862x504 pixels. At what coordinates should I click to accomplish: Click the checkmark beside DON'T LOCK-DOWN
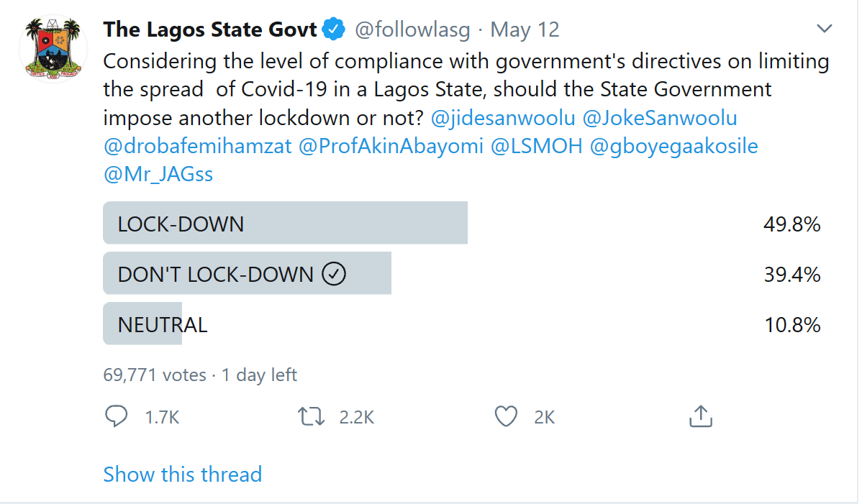(x=334, y=274)
